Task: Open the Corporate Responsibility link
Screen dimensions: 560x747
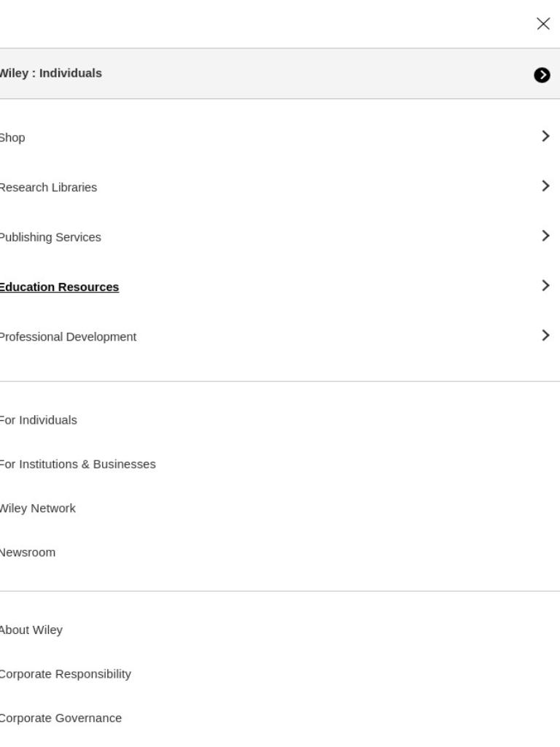Action: pyautogui.click(x=65, y=674)
